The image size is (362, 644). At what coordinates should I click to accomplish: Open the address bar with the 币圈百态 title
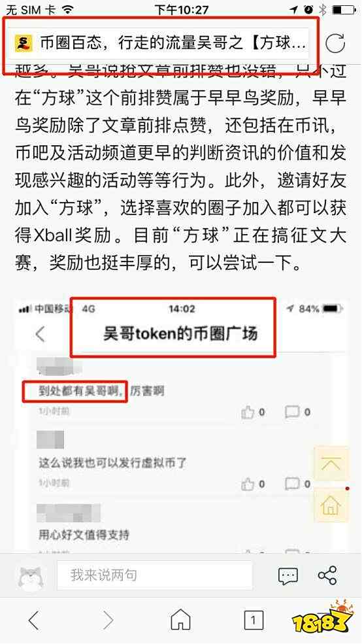point(161,44)
